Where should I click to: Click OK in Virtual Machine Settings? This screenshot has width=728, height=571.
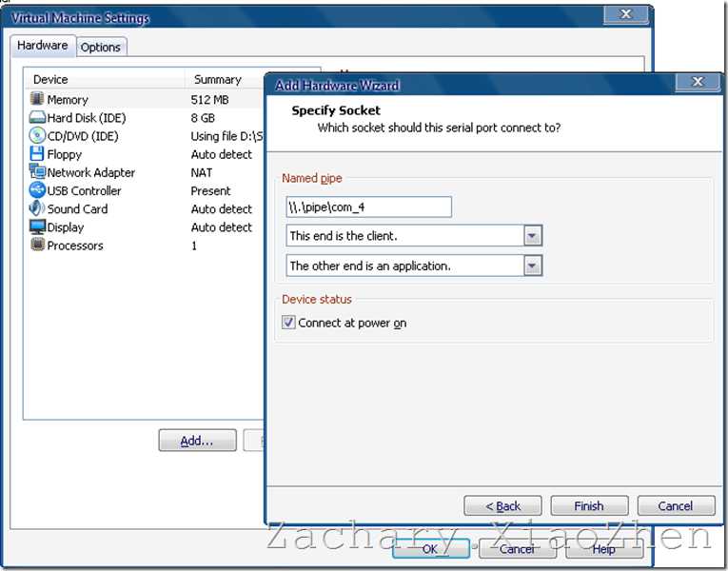tap(430, 549)
